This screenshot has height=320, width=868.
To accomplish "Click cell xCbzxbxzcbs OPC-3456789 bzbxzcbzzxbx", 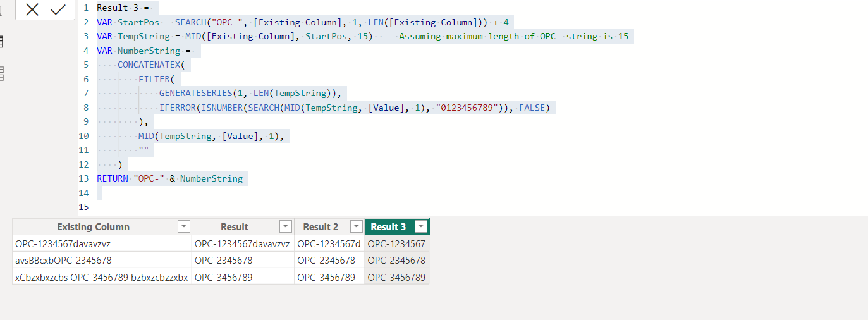I will point(102,277).
